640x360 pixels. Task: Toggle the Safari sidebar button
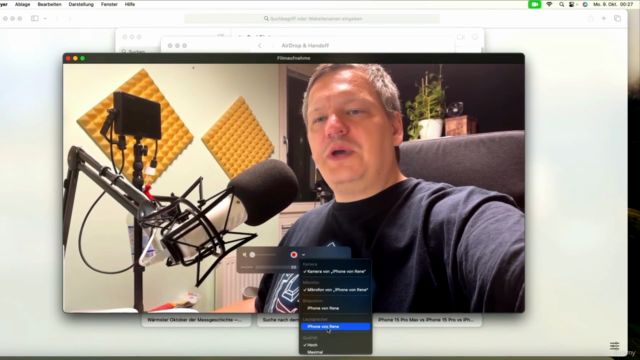click(35, 18)
